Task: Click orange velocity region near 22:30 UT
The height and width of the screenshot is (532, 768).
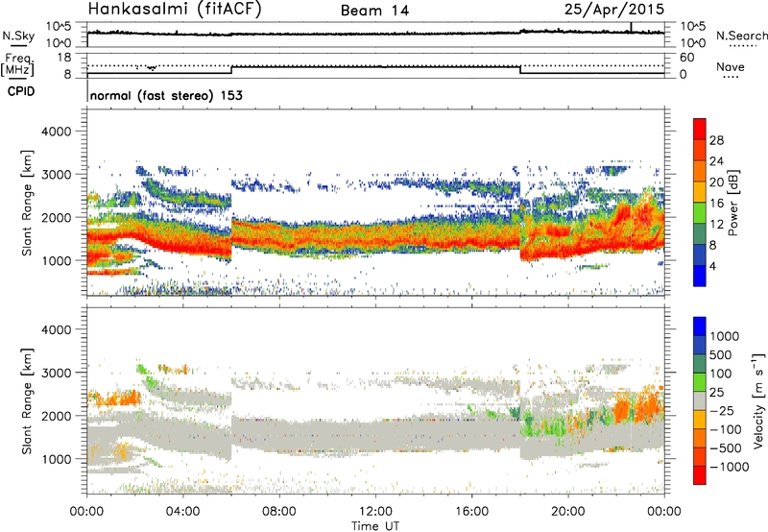Action: pos(623,408)
